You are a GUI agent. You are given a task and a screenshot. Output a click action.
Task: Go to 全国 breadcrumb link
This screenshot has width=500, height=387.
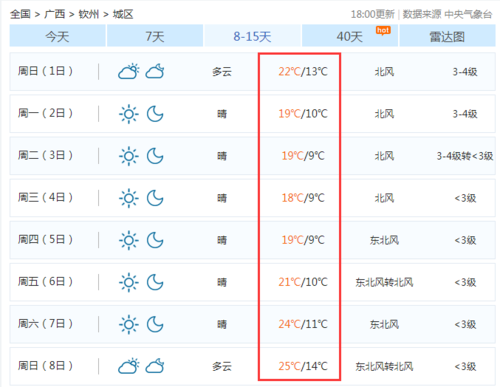coord(20,14)
